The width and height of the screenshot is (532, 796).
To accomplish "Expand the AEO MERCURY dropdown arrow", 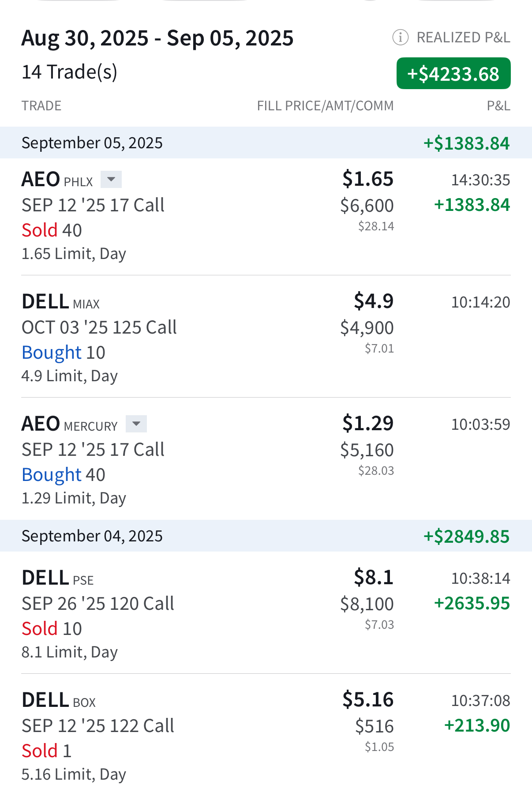I will coord(136,424).
